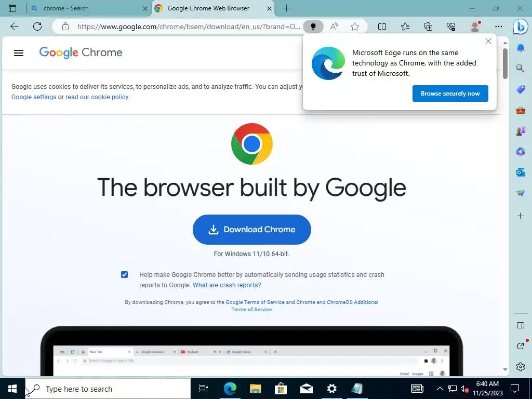The height and width of the screenshot is (399, 532).
Task: Open Outlook in the sidebar
Action: tap(521, 172)
